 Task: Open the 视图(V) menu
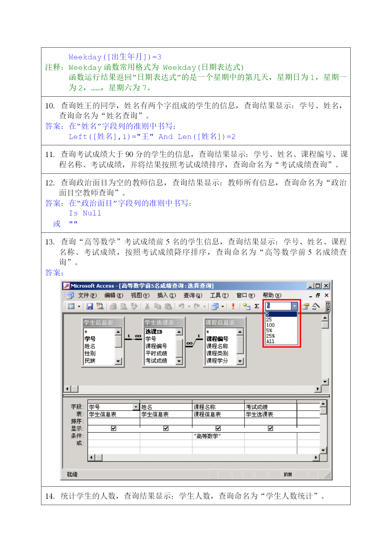click(x=140, y=296)
